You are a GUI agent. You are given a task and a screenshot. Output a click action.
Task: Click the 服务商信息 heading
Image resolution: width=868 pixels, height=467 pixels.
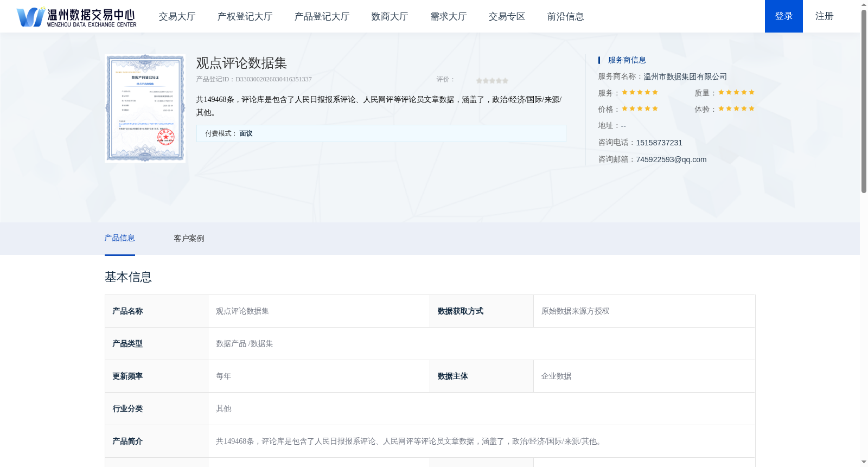pyautogui.click(x=627, y=60)
